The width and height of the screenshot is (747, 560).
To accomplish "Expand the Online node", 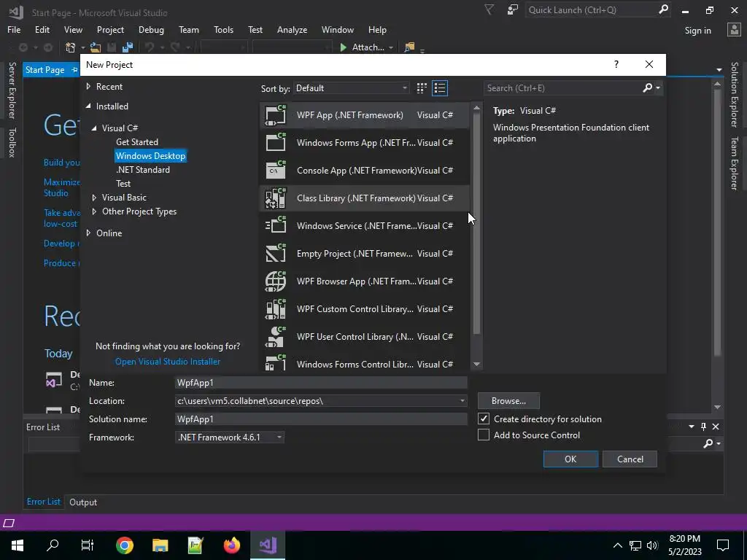I will click(88, 233).
